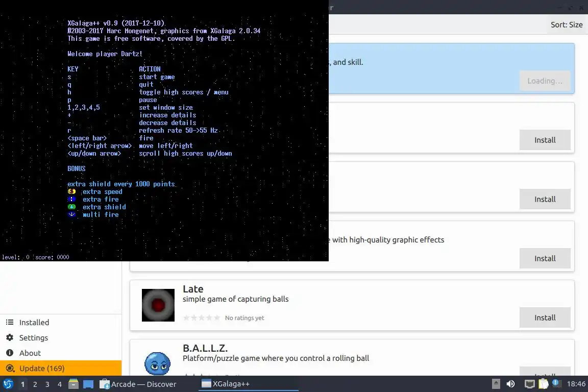
Task: Open the volume control in the tray
Action: [x=511, y=384]
